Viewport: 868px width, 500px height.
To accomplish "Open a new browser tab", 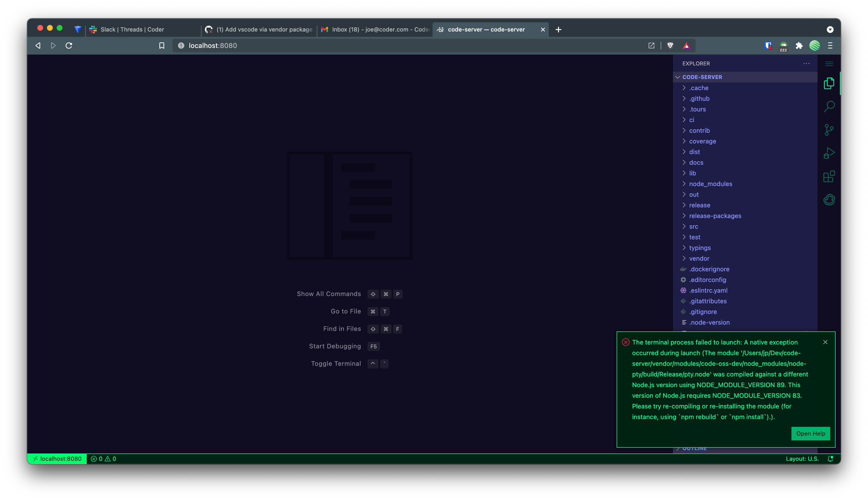I will pos(558,30).
